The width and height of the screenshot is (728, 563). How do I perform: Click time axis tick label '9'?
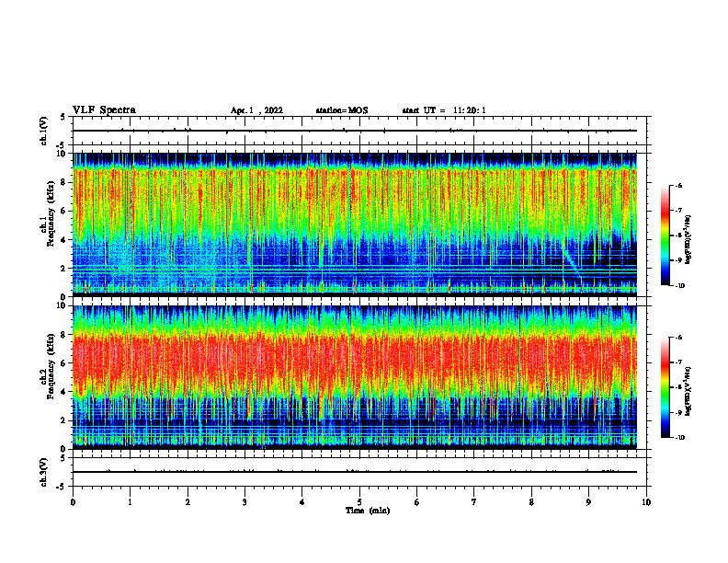click(588, 502)
